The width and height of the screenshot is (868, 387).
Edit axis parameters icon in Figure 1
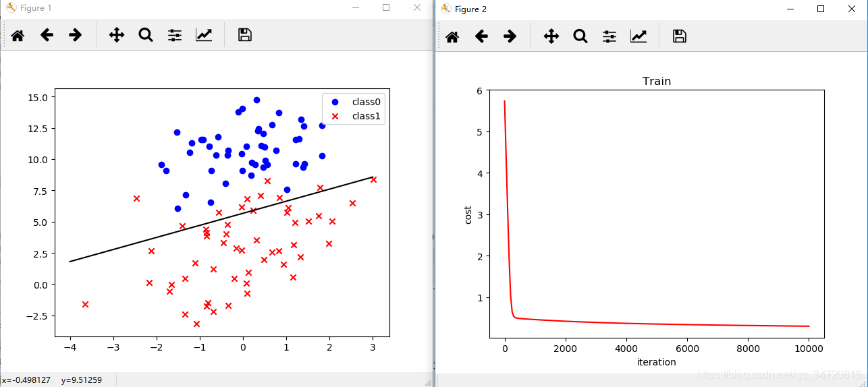[x=204, y=35]
